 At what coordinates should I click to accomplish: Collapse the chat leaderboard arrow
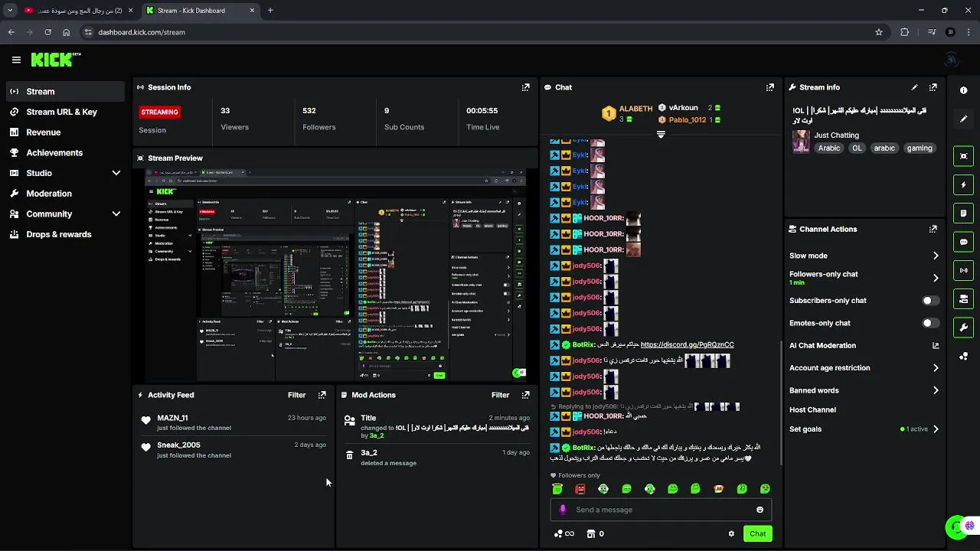661,134
